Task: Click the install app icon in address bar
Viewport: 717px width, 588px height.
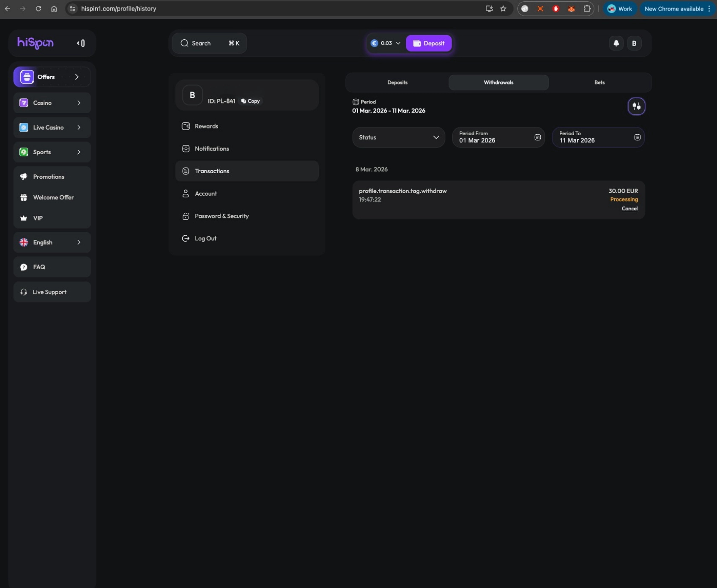Action: (489, 8)
